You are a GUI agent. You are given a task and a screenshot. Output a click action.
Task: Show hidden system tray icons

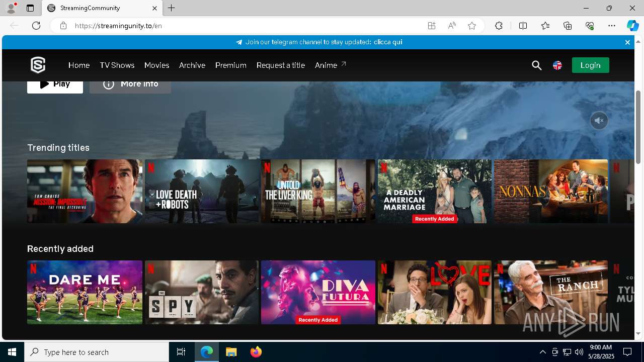coord(542,352)
